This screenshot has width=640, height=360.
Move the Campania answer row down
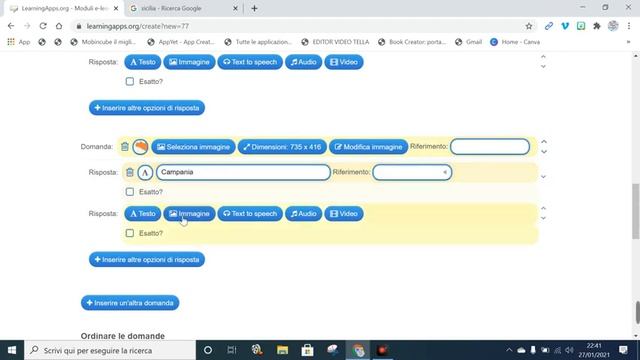pos(544,177)
